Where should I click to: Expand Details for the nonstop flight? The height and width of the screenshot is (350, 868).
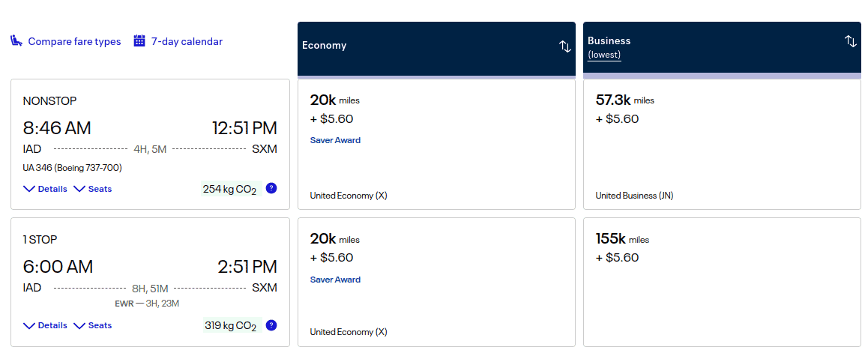coord(45,189)
